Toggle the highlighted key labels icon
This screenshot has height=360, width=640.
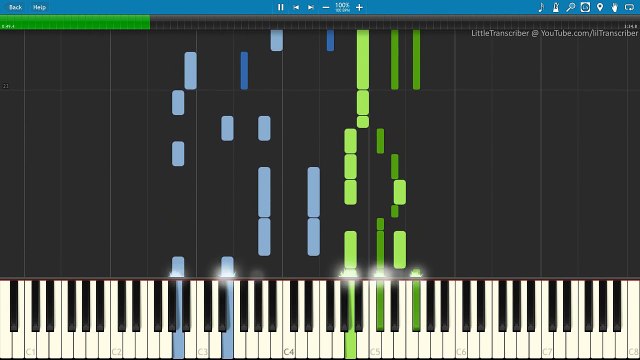point(585,7)
